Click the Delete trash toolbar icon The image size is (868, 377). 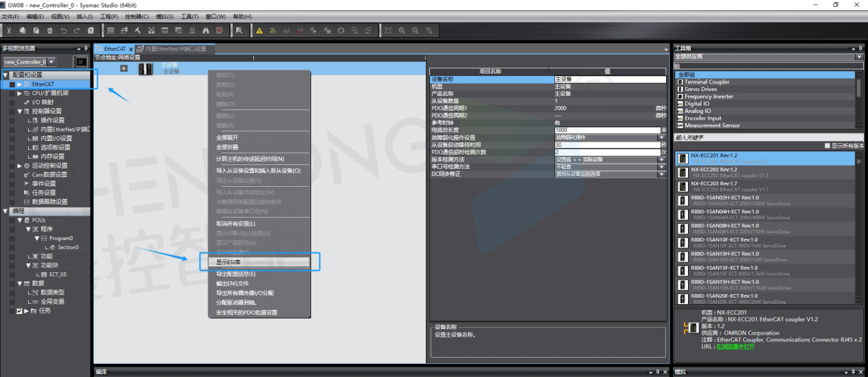[x=50, y=30]
